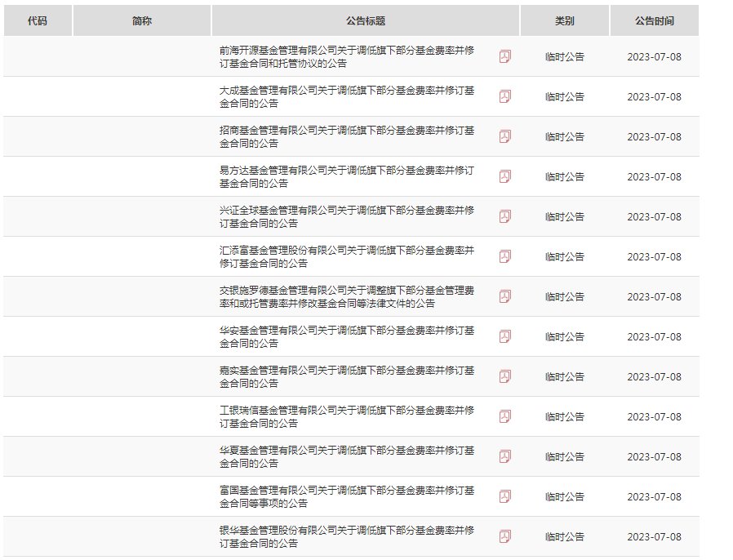Click date 2023-07-08 in 富国基金 row
Screen dimensions: 733x560
pos(655,496)
